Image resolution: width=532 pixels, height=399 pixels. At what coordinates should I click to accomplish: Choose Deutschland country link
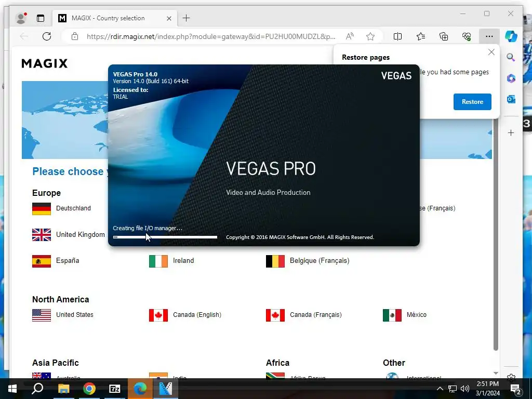tap(73, 208)
